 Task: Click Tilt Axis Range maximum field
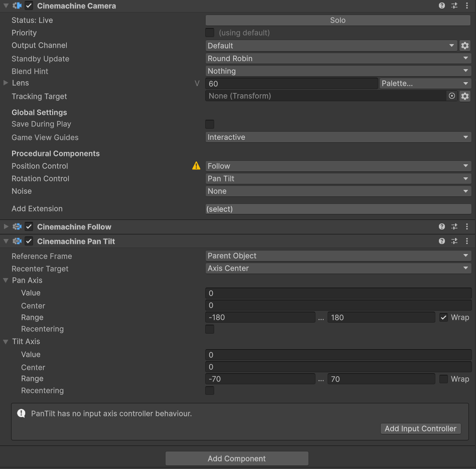pos(381,379)
